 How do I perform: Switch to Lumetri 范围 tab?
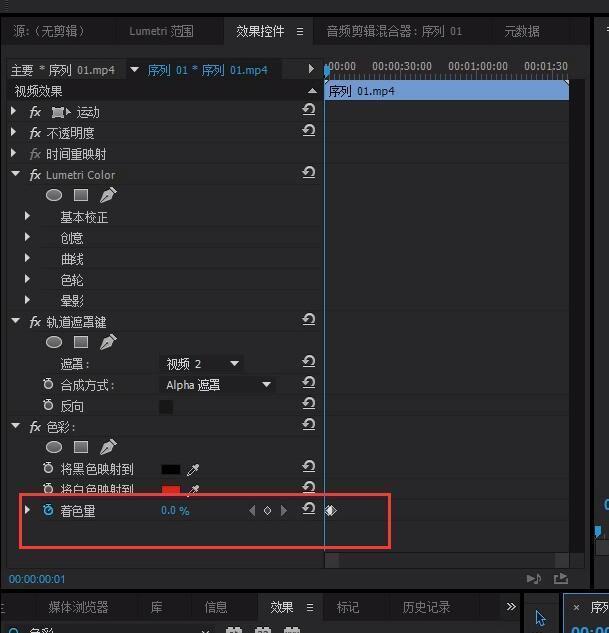tap(161, 31)
